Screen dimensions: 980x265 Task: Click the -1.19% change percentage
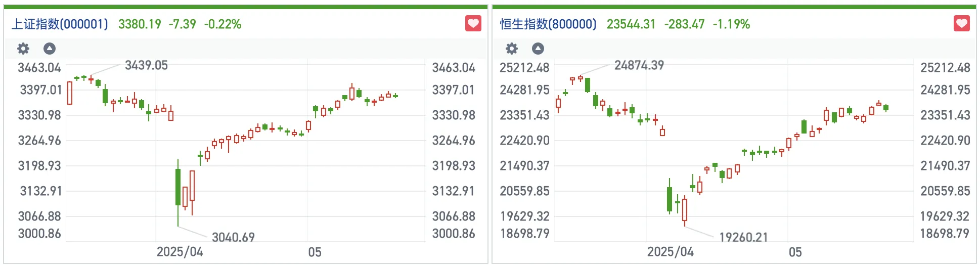pyautogui.click(x=731, y=24)
